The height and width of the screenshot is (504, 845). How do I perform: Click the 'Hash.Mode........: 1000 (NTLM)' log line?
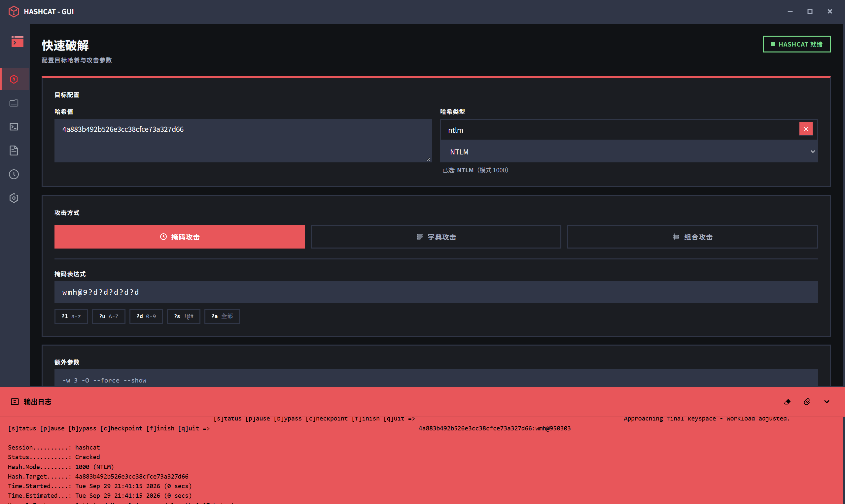tap(61, 467)
